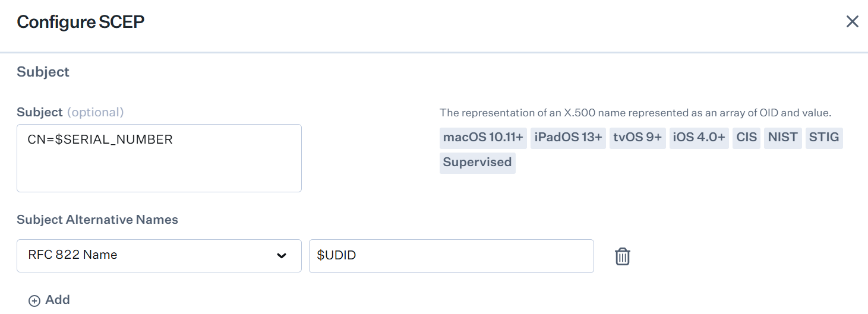868x314 pixels.
Task: Select the tvOS 9+ tag
Action: point(637,138)
